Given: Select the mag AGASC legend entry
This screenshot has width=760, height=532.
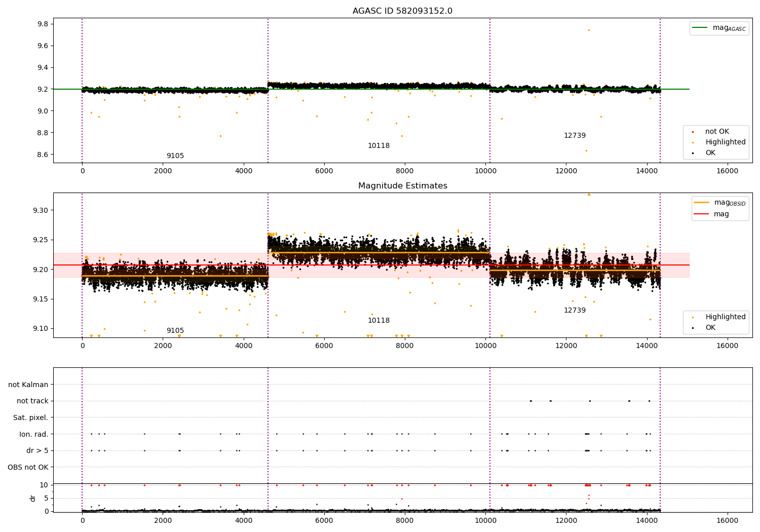Looking at the screenshot, I should pos(719,28).
